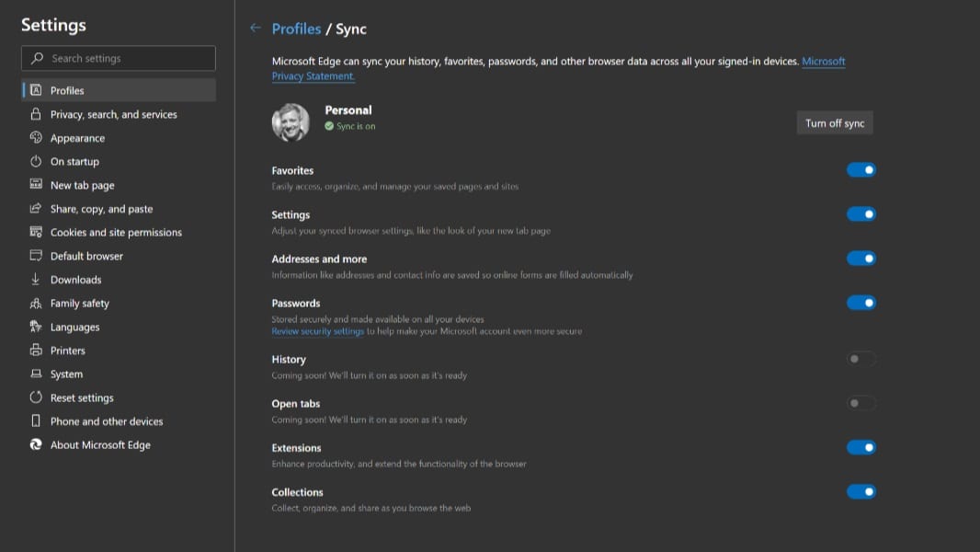980x552 pixels.
Task: Go to Cookies and site permissions
Action: pyautogui.click(x=116, y=233)
